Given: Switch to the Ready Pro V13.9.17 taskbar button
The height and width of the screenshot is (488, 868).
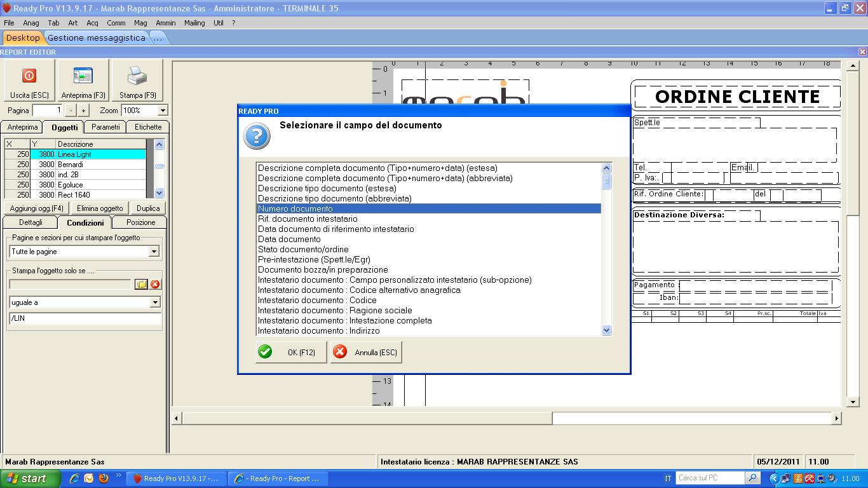Looking at the screenshot, I should click(x=176, y=478).
